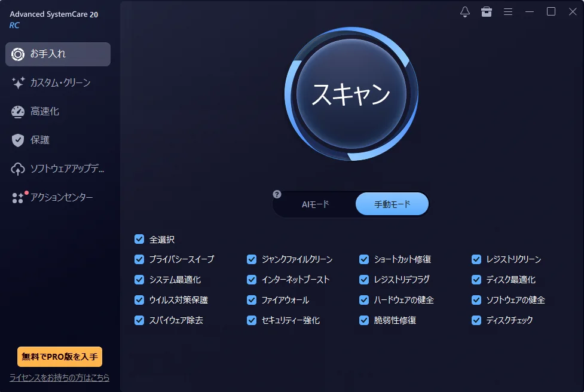
Task: Uncheck ファイアウォール checkbox
Action: (252, 300)
